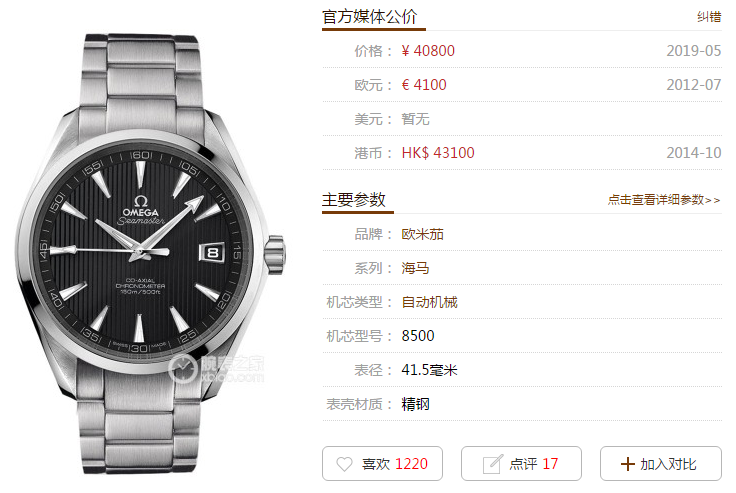Click the 自动机械 movement type link
This screenshot has width=736, height=493.
coord(429,302)
